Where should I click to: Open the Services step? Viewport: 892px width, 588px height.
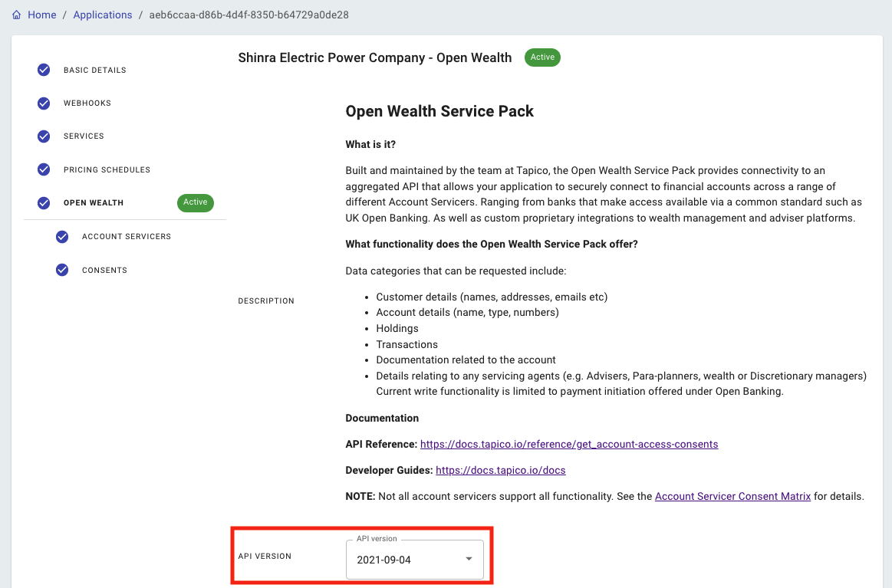[x=84, y=136]
